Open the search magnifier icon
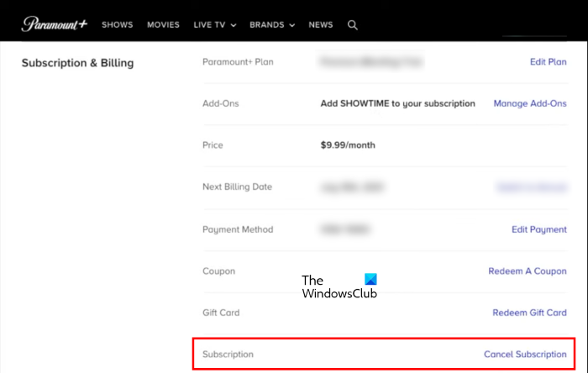The width and height of the screenshot is (588, 373). tap(353, 25)
